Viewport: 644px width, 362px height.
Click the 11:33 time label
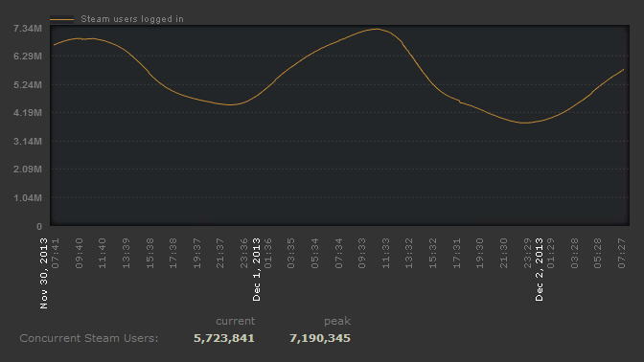click(385, 253)
